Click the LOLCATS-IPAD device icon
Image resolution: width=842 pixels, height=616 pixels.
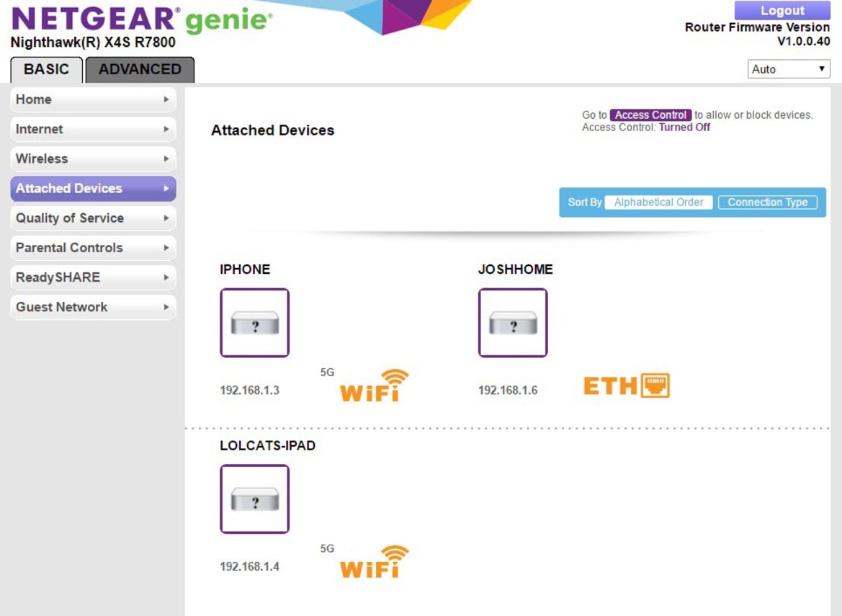point(254,499)
